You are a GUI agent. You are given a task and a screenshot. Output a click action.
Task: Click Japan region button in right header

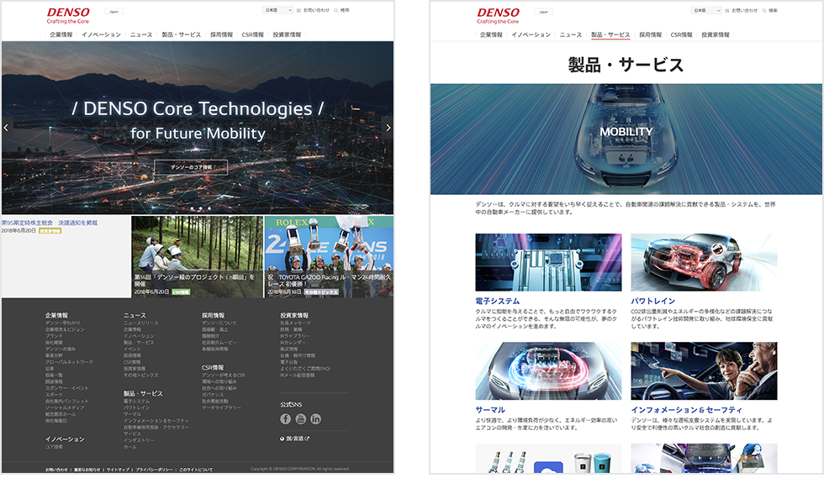[543, 11]
